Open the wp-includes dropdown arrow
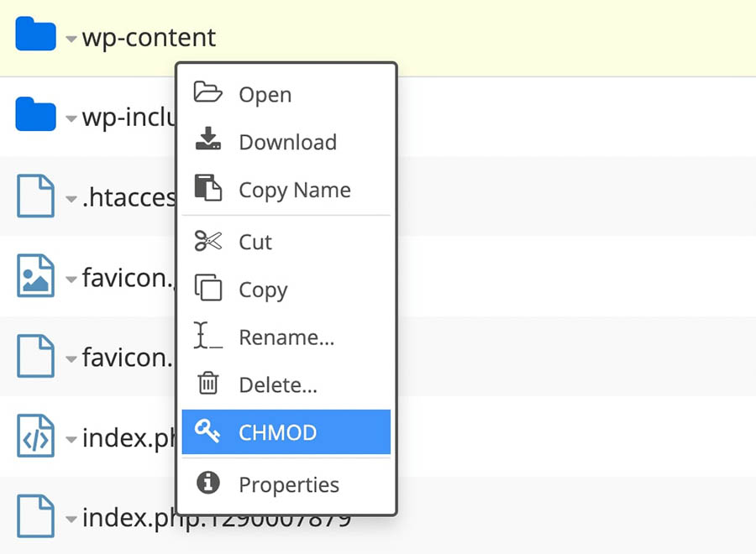Image resolution: width=756 pixels, height=554 pixels. point(71,119)
